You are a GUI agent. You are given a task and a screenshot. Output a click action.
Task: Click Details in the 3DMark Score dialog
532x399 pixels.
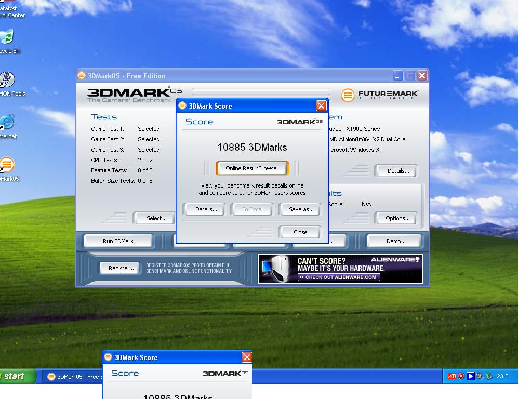pyautogui.click(x=206, y=209)
